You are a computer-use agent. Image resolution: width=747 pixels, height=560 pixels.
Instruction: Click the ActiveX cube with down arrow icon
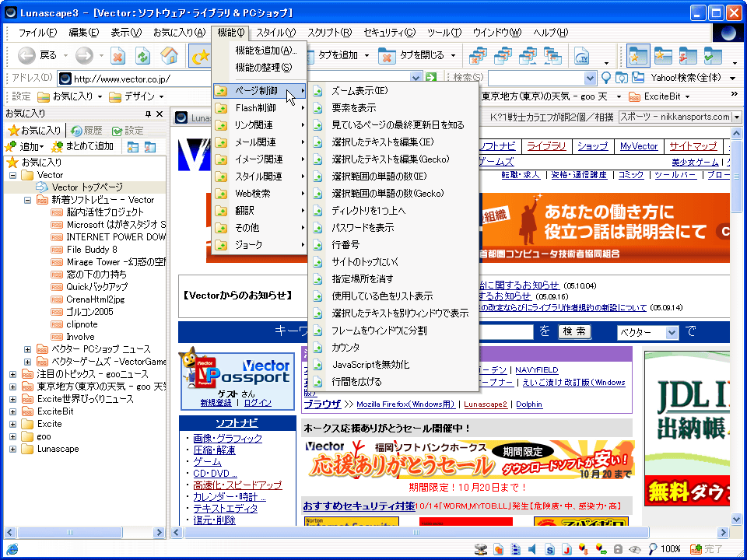584,549
